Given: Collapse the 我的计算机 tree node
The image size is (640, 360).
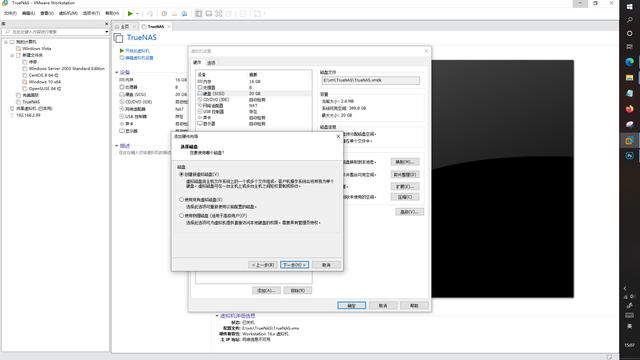Looking at the screenshot, I should pyautogui.click(x=6, y=42).
